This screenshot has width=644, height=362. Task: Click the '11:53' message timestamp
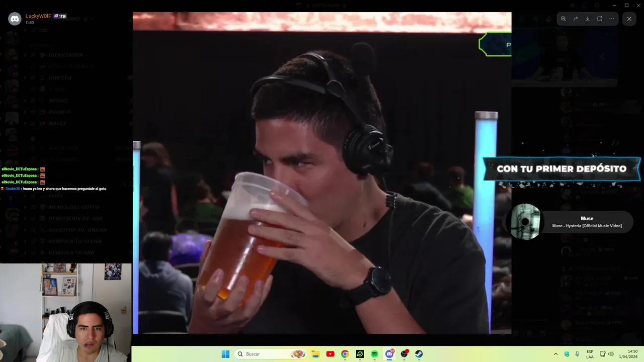pos(30,23)
